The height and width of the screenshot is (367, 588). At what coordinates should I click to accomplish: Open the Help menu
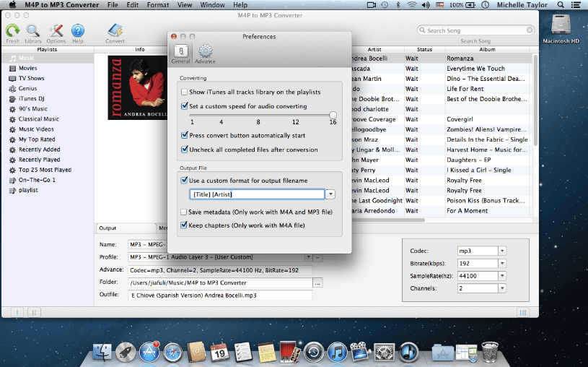point(240,5)
